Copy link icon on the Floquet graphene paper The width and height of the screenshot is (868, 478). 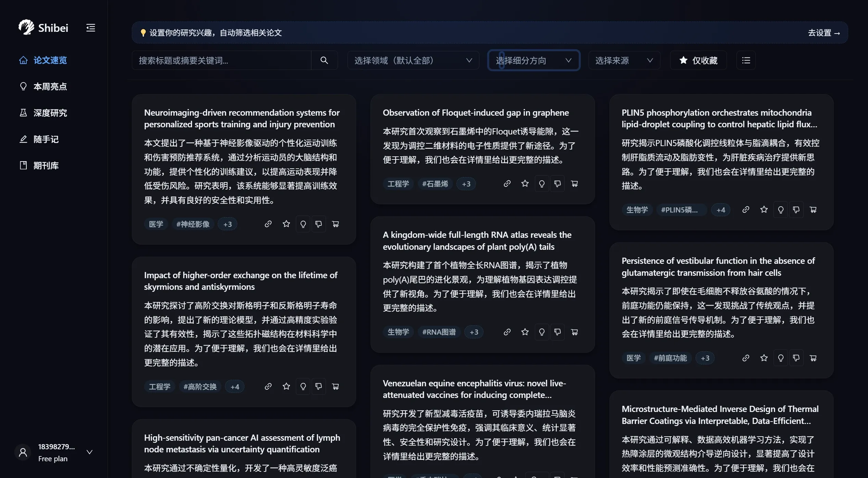click(x=507, y=183)
